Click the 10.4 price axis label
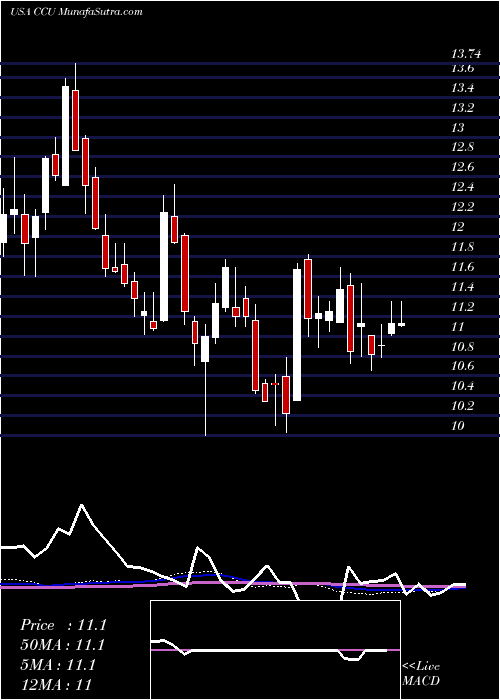 [x=462, y=387]
